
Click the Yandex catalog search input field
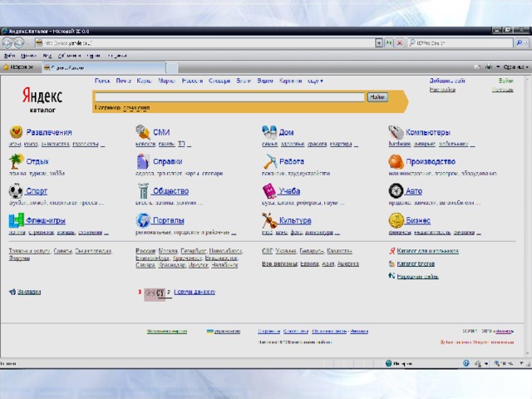click(x=229, y=97)
